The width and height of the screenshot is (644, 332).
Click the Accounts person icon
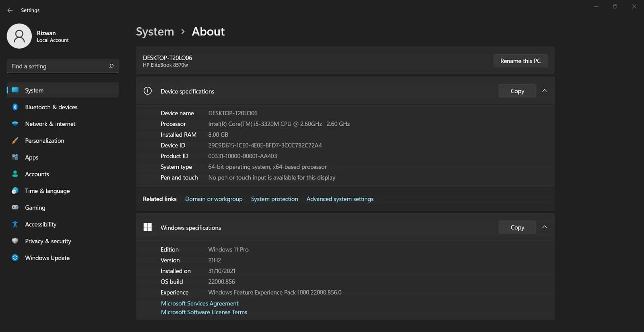[x=15, y=174]
